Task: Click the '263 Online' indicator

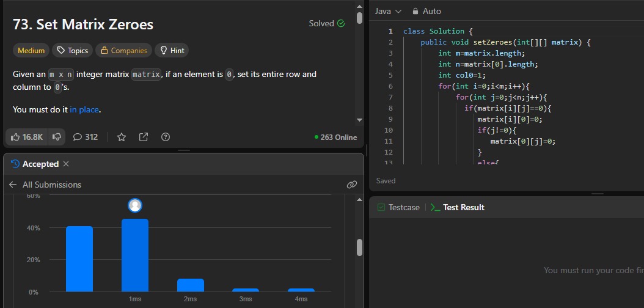Action: 335,137
